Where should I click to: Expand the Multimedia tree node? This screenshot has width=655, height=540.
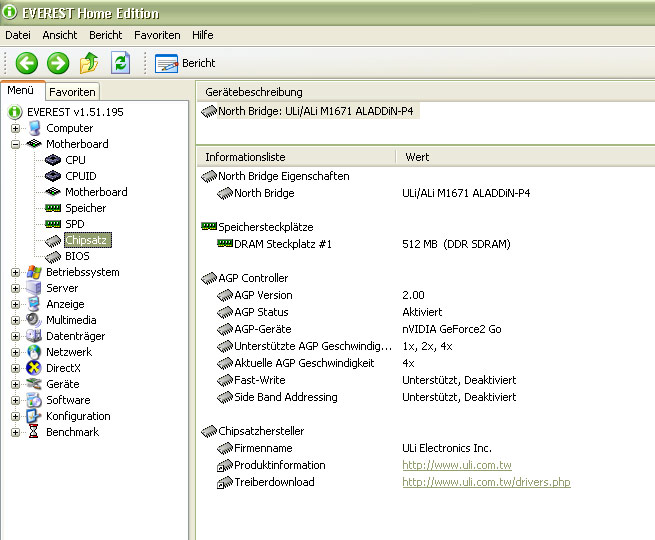[x=15, y=320]
